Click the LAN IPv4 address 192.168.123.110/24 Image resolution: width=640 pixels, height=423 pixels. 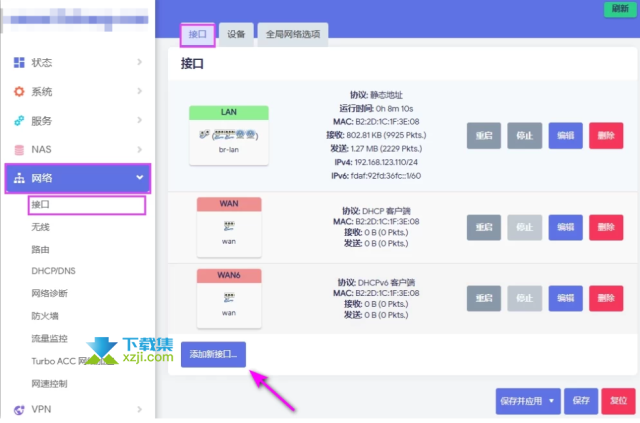(x=386, y=163)
